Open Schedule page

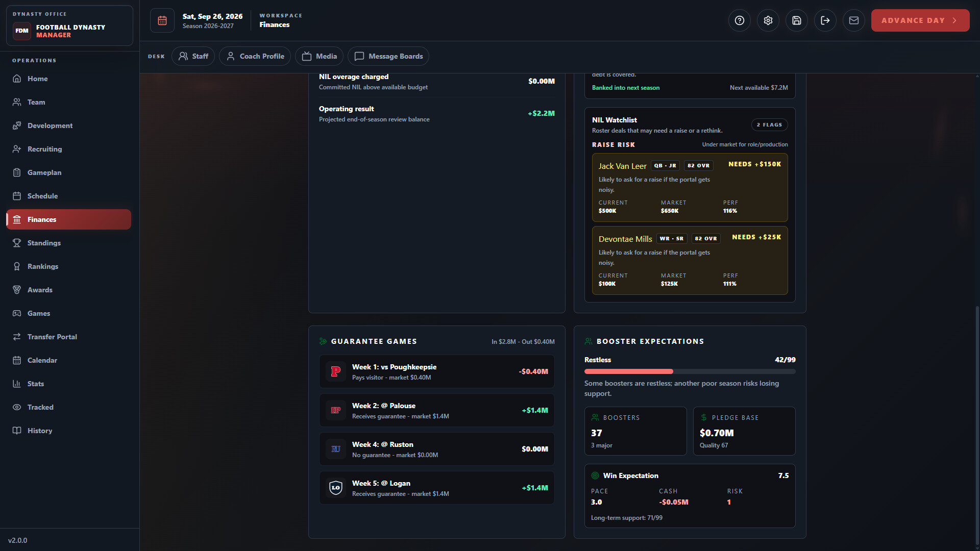(68, 196)
